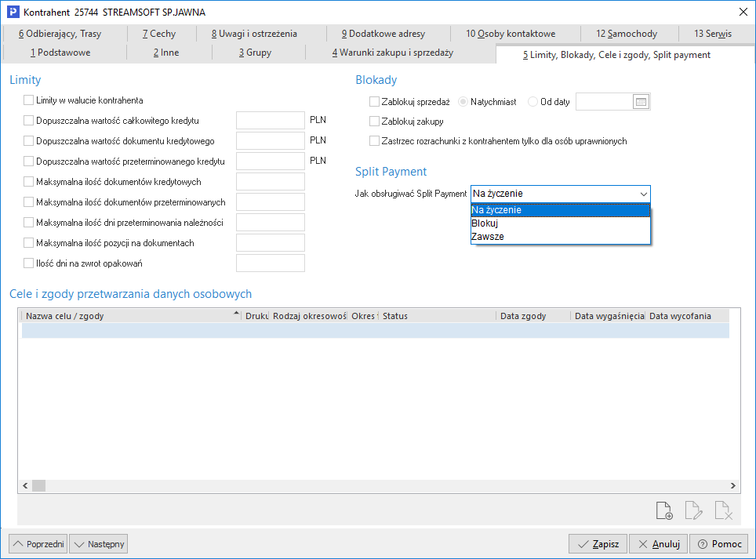Switch to 2 Inne tab

click(x=166, y=53)
